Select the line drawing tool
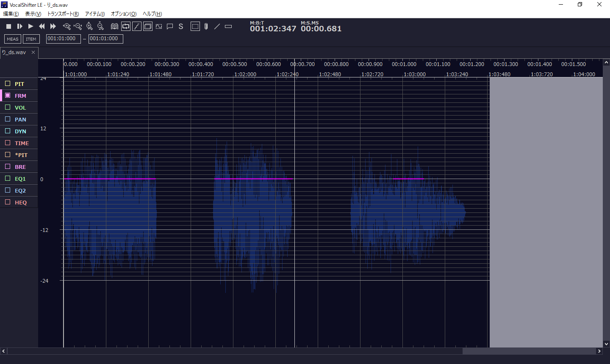The height and width of the screenshot is (364, 610). click(217, 26)
